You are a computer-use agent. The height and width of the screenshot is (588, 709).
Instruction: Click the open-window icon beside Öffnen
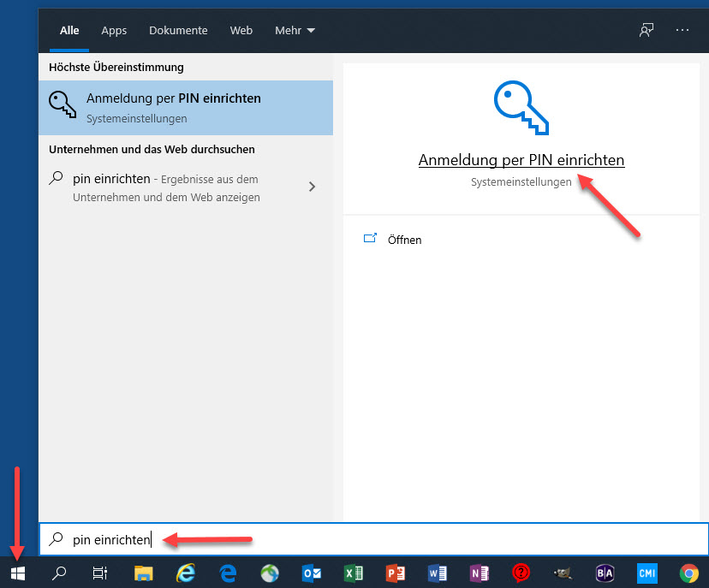pyautogui.click(x=370, y=238)
